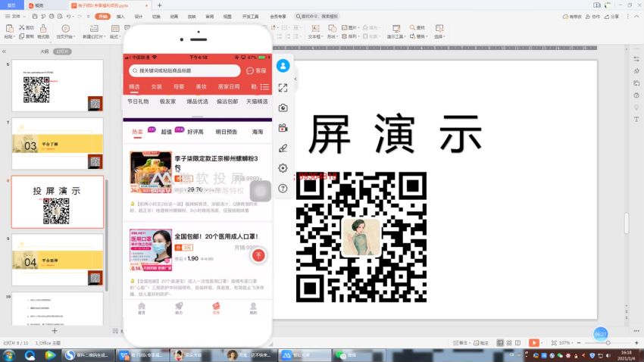Click the zoom slider handle

pos(608,343)
